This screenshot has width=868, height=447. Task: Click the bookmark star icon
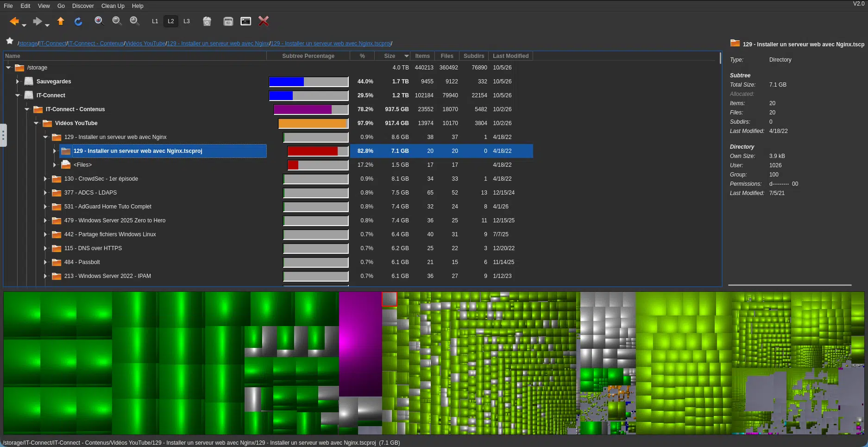click(x=10, y=41)
